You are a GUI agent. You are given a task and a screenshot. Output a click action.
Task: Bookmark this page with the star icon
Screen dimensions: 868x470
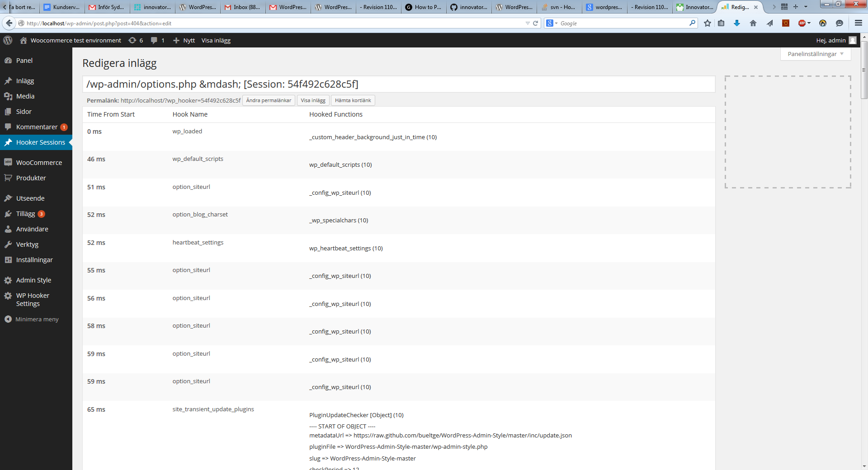(x=708, y=23)
